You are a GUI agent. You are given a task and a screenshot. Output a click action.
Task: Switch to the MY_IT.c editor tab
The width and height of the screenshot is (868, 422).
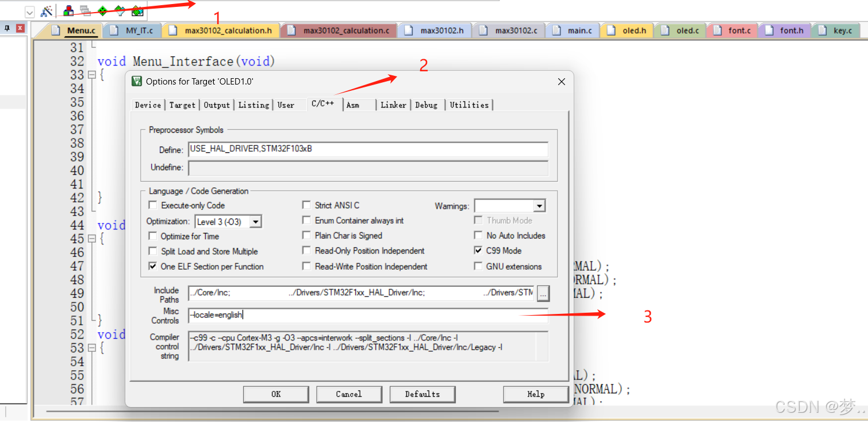pos(133,30)
